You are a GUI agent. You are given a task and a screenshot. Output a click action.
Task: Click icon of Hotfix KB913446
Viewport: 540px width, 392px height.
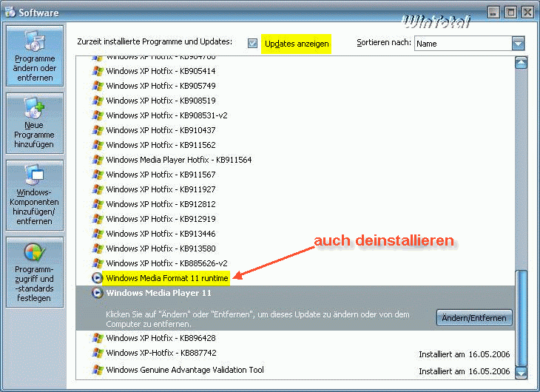click(x=98, y=234)
